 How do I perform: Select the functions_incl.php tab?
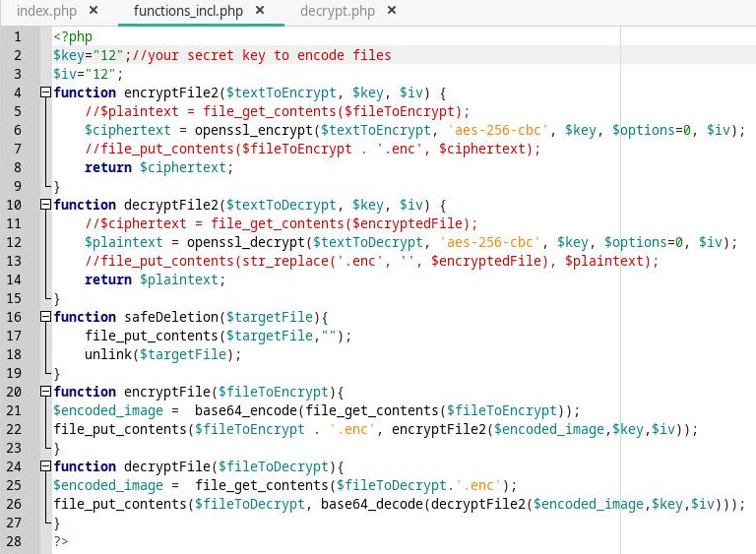pos(187,11)
